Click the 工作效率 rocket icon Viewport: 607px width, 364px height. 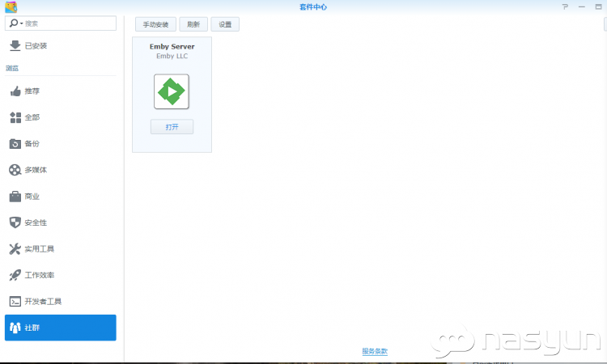point(15,275)
